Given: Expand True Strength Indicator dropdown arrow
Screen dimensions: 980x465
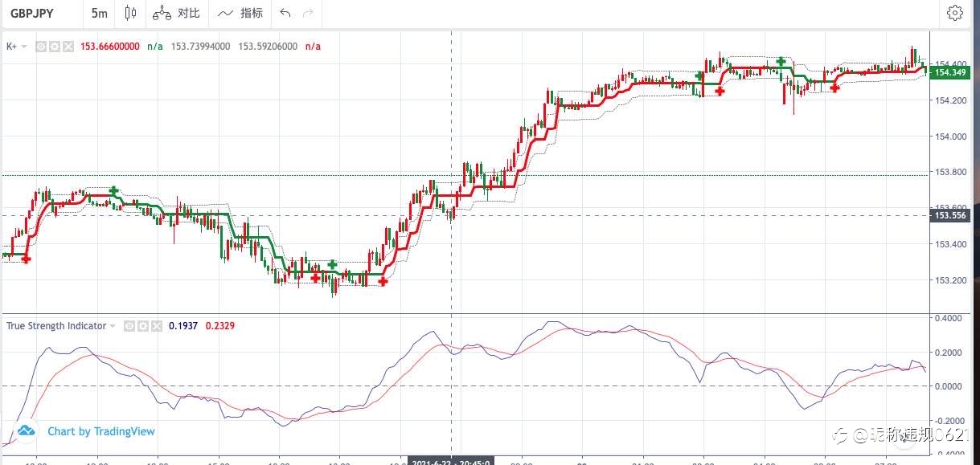Looking at the screenshot, I should pyautogui.click(x=113, y=326).
